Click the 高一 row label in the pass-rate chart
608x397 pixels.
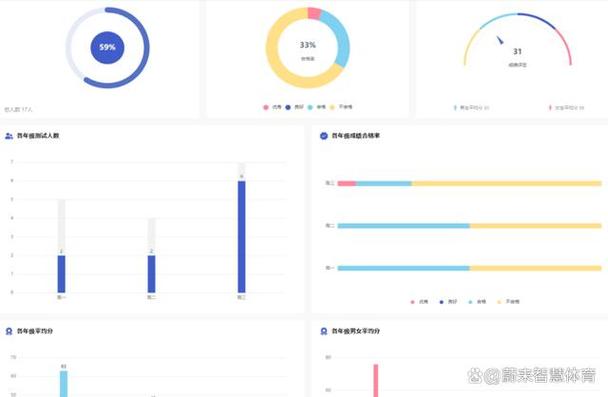[x=330, y=268]
